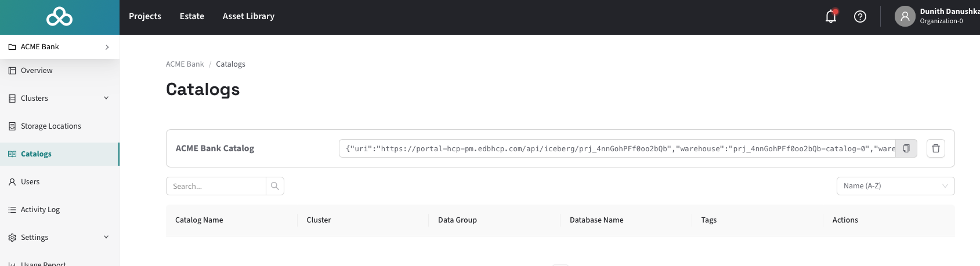Click into the Search catalogs field

216,186
